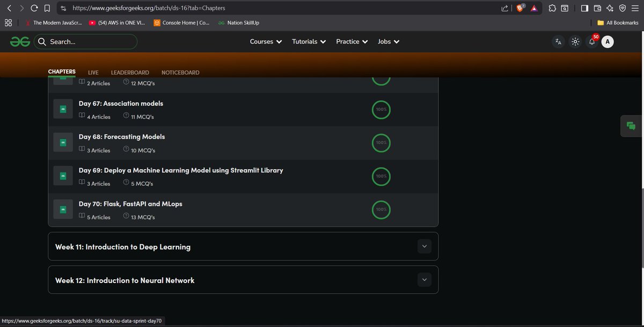Switch to the LEADERBOARD tab
This screenshot has width=644, height=327.
(x=130, y=72)
